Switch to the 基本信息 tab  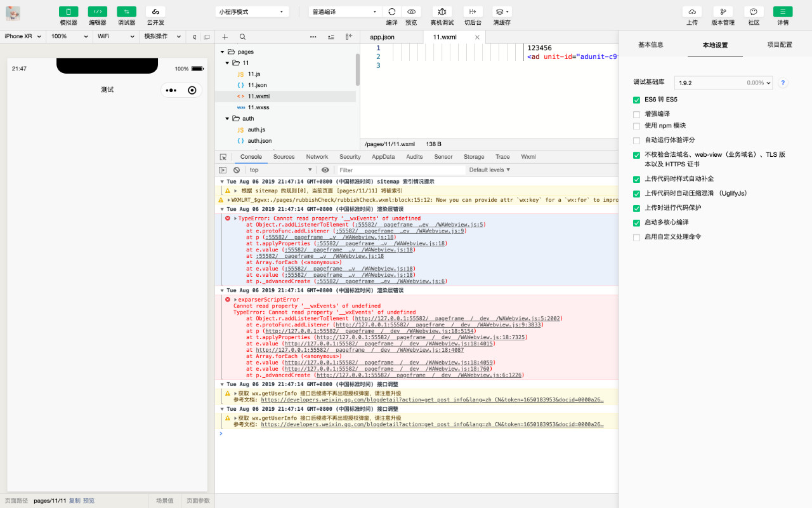650,44
